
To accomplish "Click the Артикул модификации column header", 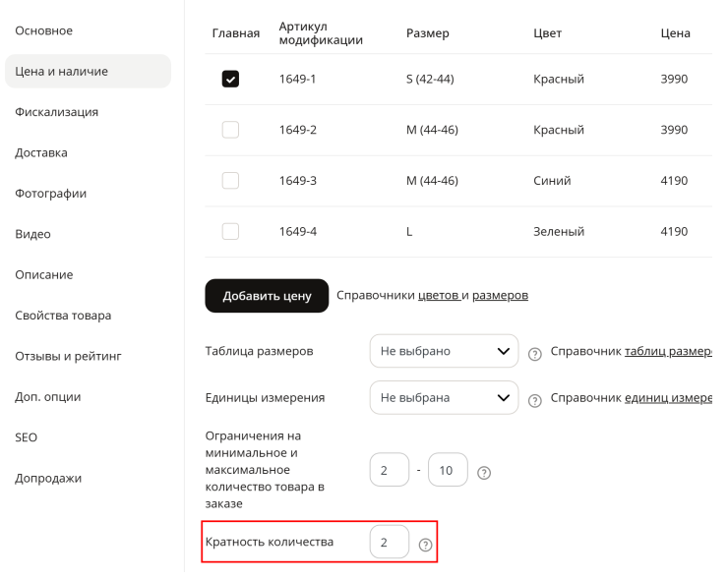I will [321, 33].
